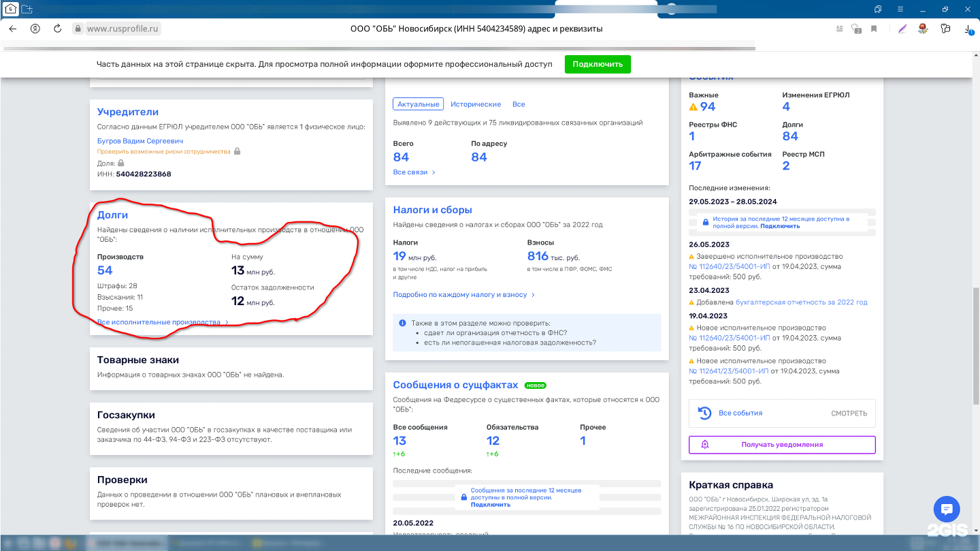Click Реестр МСП count 2
Viewport: 980px width, 551px height.
(x=786, y=166)
